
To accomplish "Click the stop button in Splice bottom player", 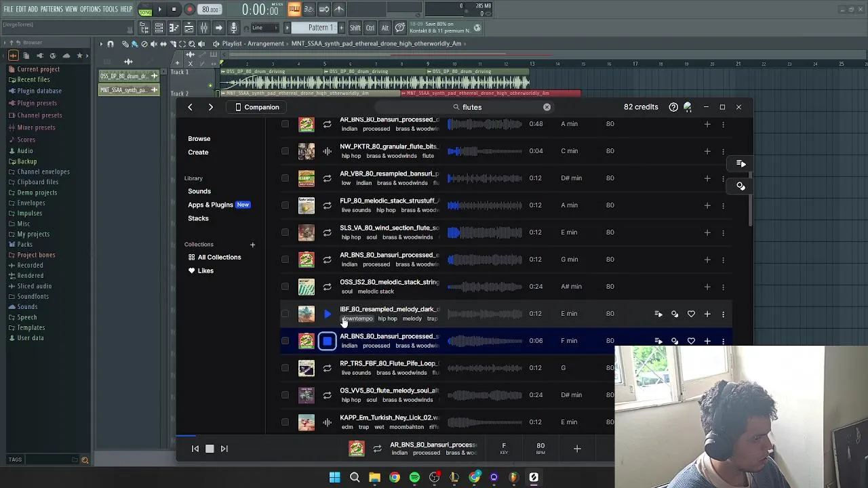I will [x=210, y=449].
